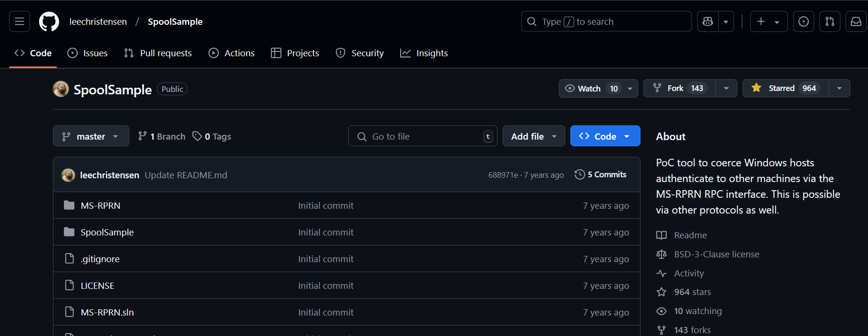Open the BSD-3-Clause license link
This screenshot has width=868, height=336.
(716, 254)
